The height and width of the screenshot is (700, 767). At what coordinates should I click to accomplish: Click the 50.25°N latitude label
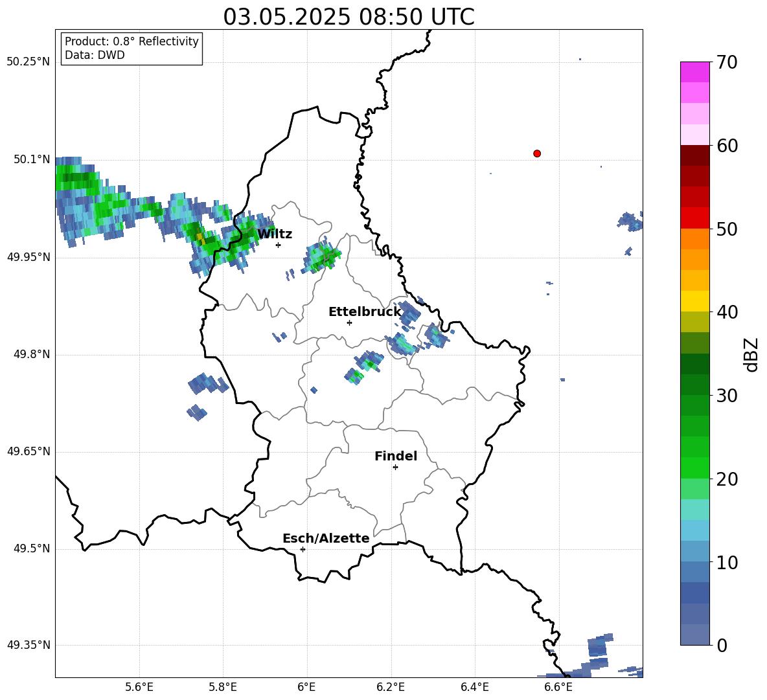click(28, 62)
